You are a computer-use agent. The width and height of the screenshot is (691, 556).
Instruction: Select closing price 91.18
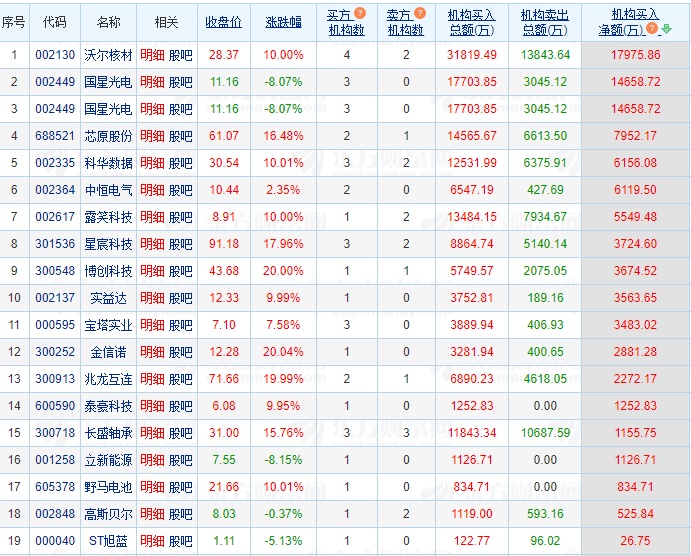pyautogui.click(x=224, y=244)
